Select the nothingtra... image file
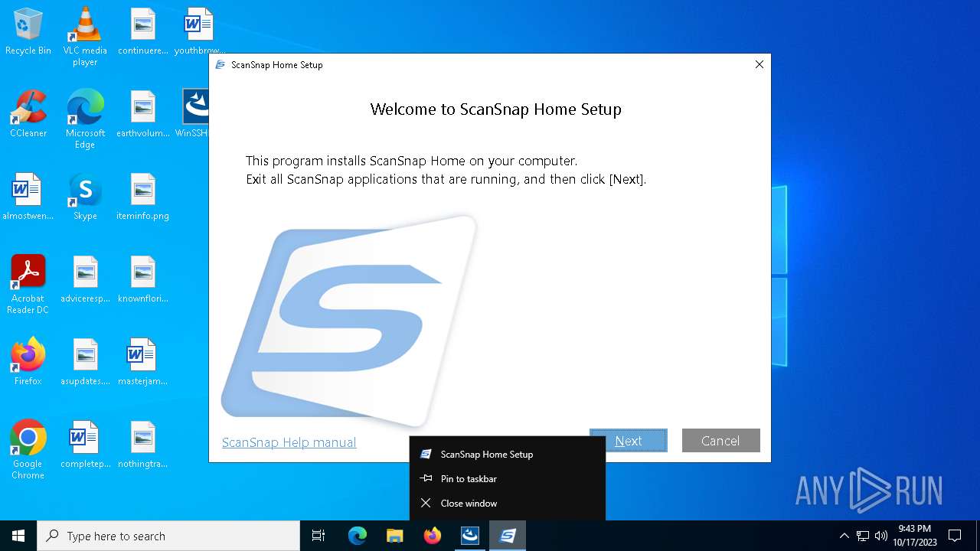Viewport: 980px width, 551px height. tap(142, 444)
